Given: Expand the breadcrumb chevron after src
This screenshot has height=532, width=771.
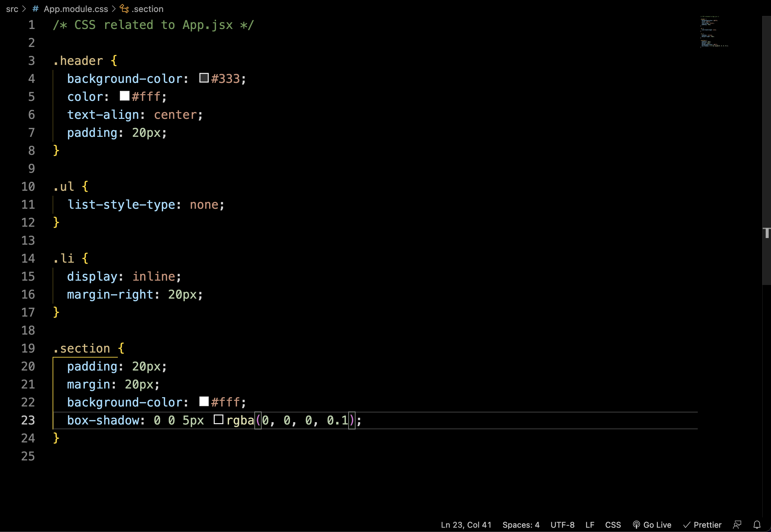Looking at the screenshot, I should click(24, 9).
